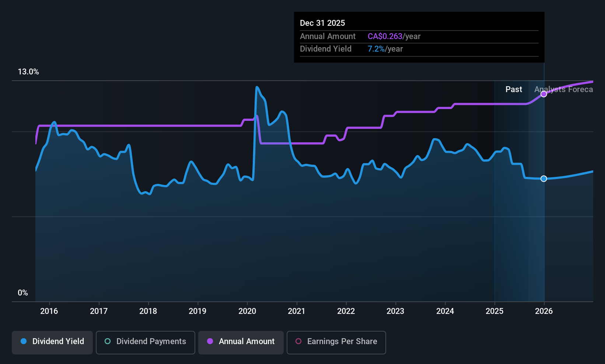Viewport: 605px width, 364px height.
Task: Click the pink circle icon beside Earnings Per Share
Action: tap(298, 342)
